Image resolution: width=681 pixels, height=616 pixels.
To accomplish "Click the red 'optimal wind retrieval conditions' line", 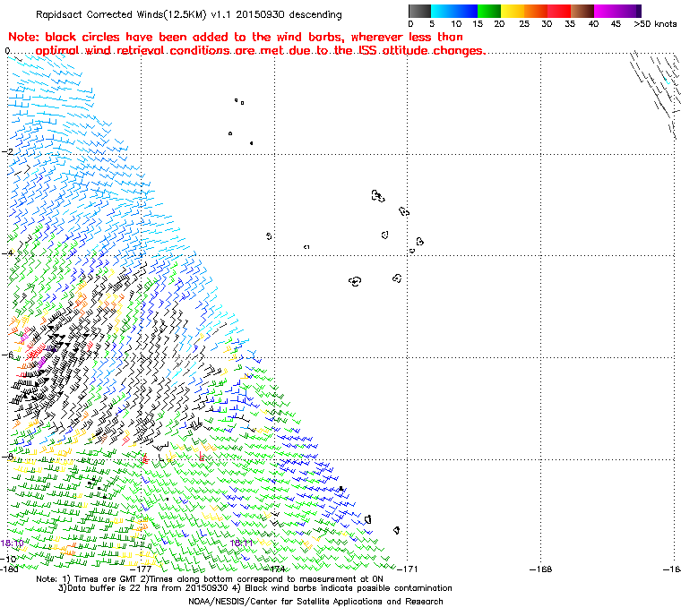I will [260, 50].
